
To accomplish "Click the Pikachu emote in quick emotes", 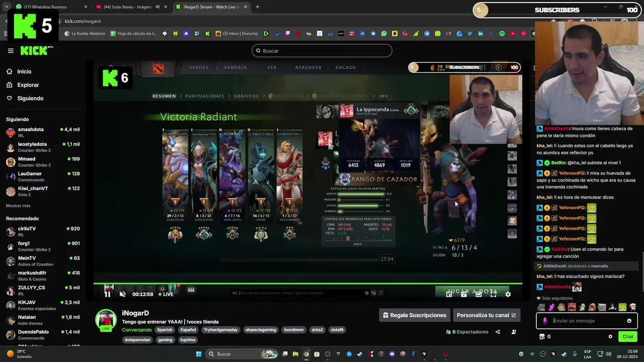I will [x=623, y=307].
